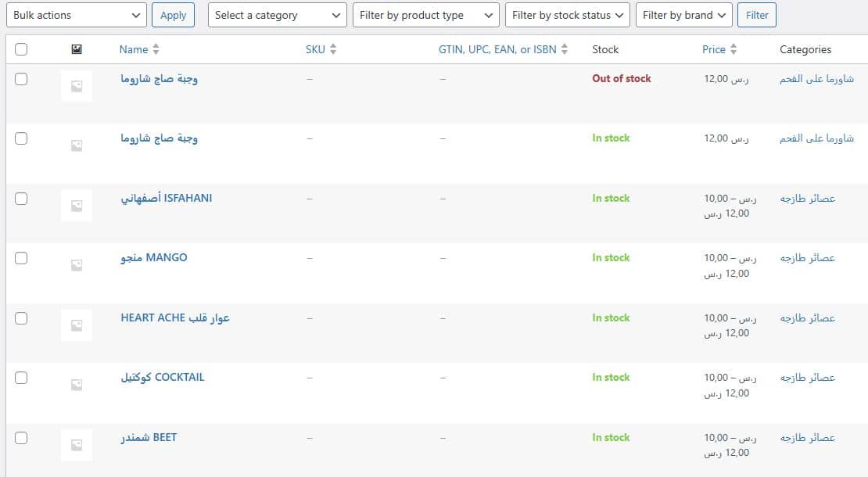
Task: Open category link in BEET row
Action: tap(808, 438)
